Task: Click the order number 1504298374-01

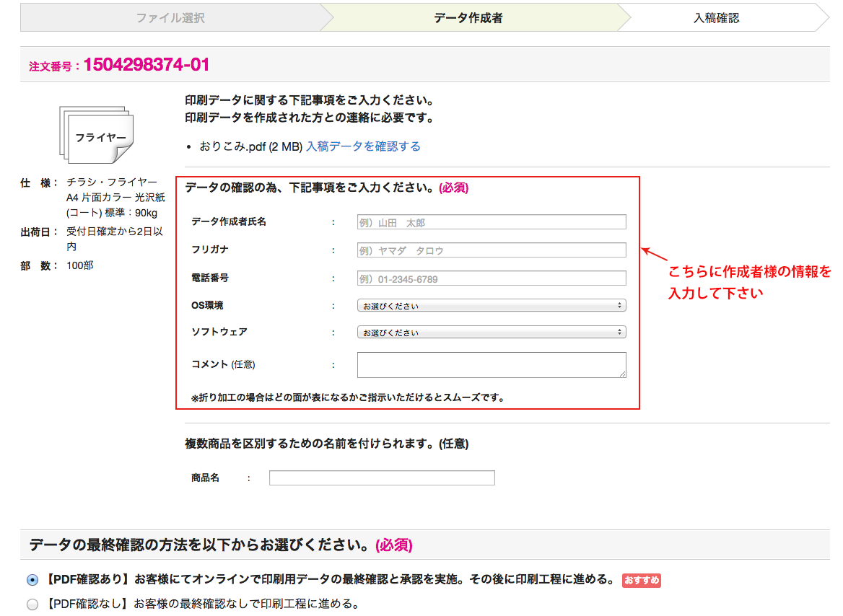Action: pyautogui.click(x=147, y=65)
